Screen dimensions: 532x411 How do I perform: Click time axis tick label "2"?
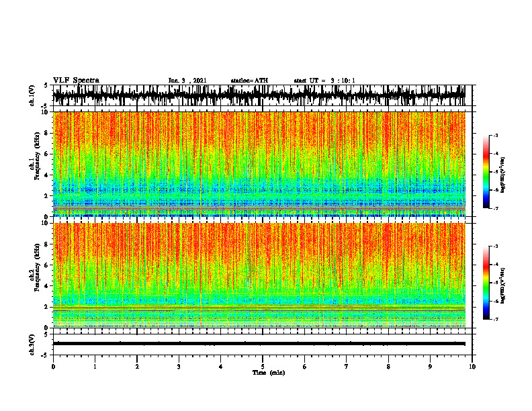[137, 367]
